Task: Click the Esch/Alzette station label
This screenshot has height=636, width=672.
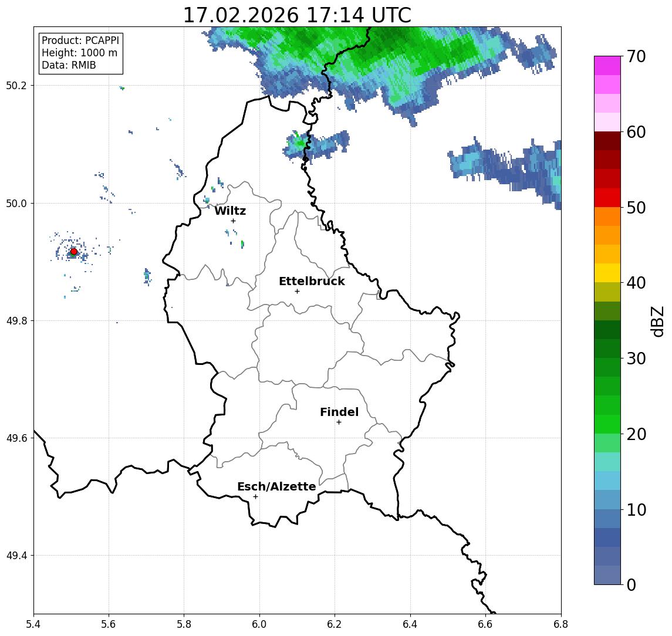Action: (276, 486)
